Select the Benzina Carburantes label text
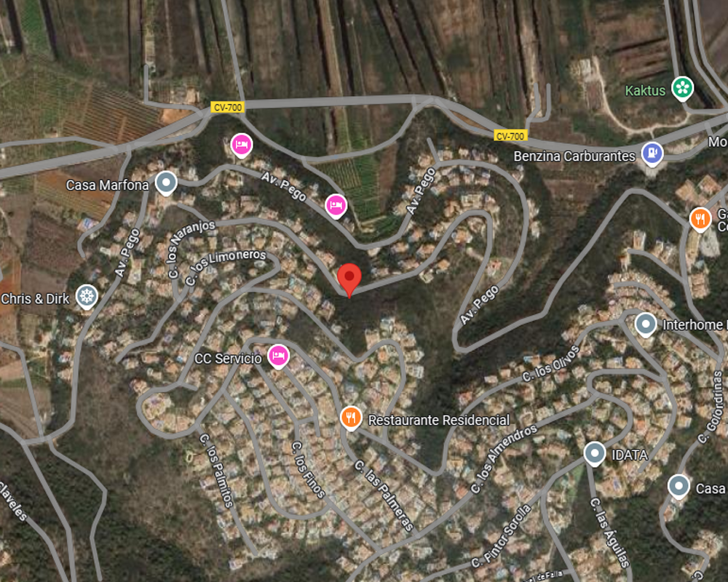The image size is (728, 582). click(574, 156)
